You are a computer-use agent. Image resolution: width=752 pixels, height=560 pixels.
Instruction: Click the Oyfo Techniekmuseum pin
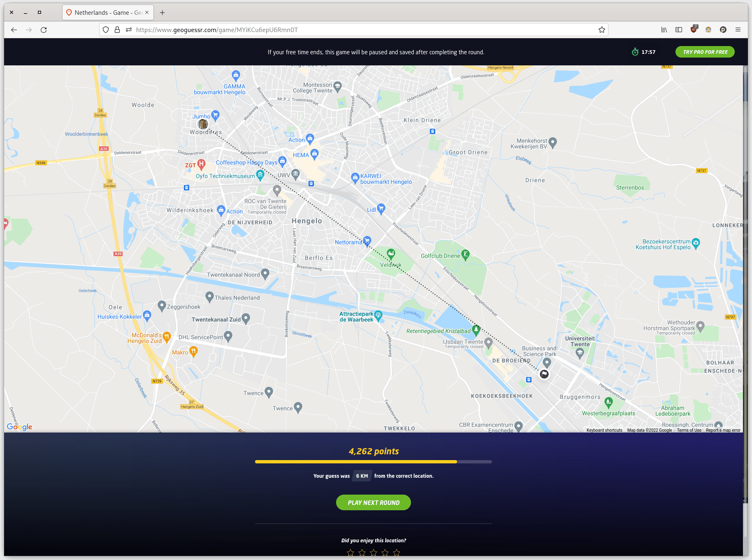coord(260,175)
